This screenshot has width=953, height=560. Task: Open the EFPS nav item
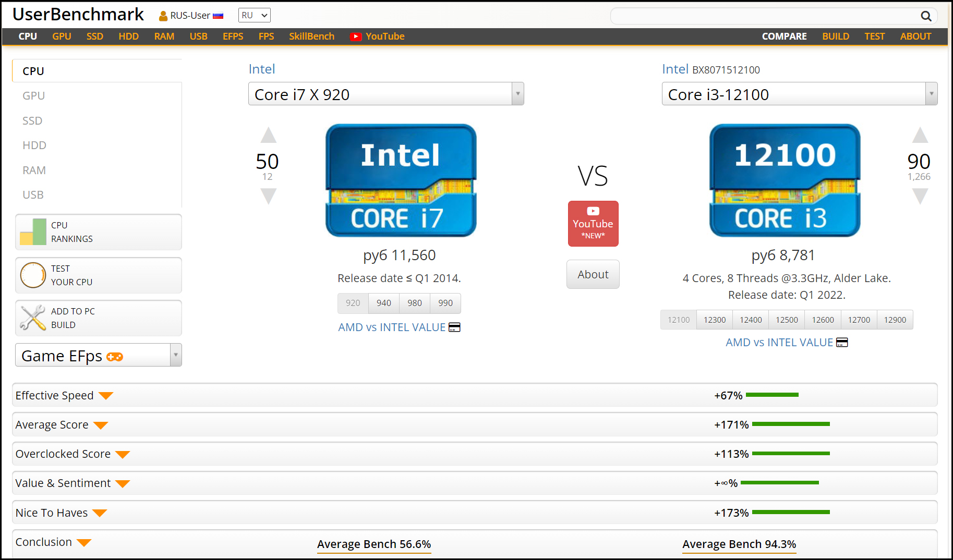tap(233, 36)
